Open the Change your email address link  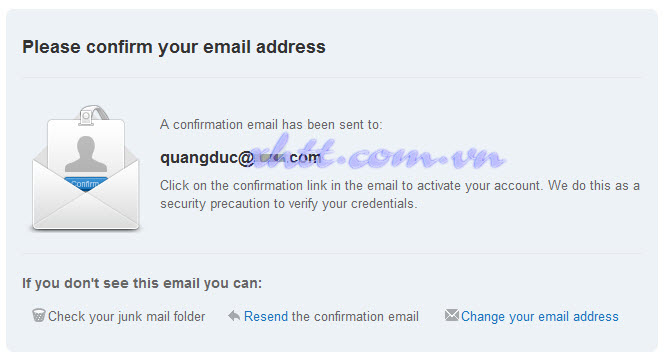(539, 316)
